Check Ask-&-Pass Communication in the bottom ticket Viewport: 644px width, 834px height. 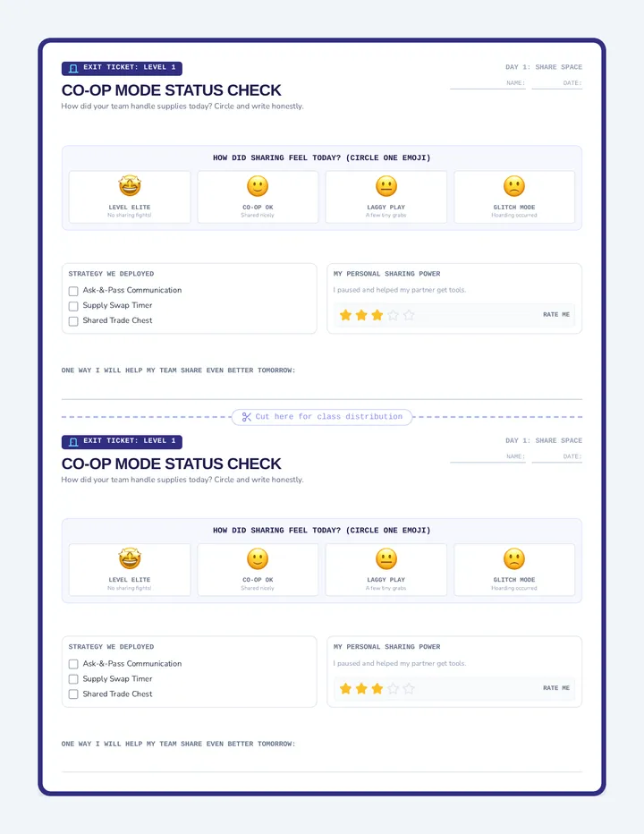(x=73, y=664)
